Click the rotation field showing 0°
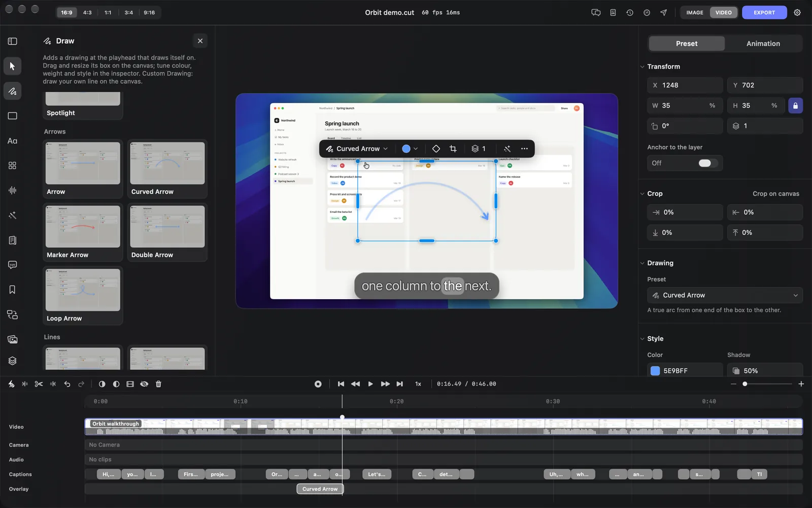This screenshot has width=812, height=508. point(685,126)
